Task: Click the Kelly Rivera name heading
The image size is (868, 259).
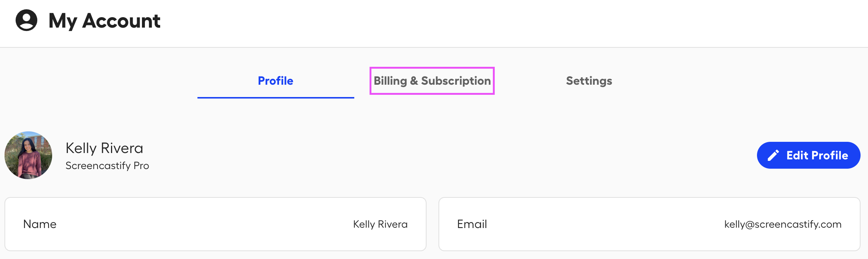Action: click(104, 148)
